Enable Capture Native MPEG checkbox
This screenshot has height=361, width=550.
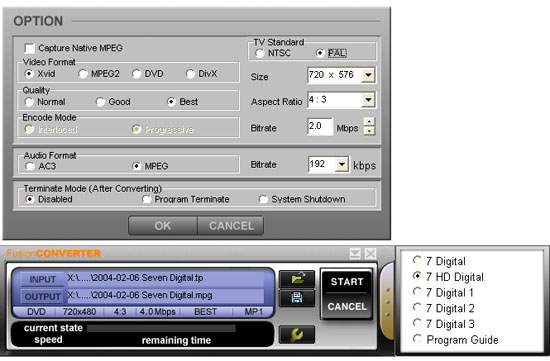coord(29,48)
